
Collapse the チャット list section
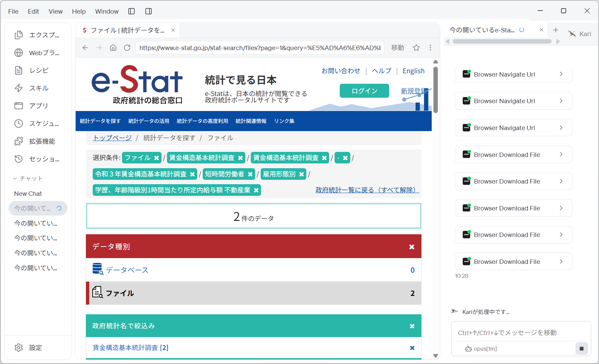coord(15,178)
